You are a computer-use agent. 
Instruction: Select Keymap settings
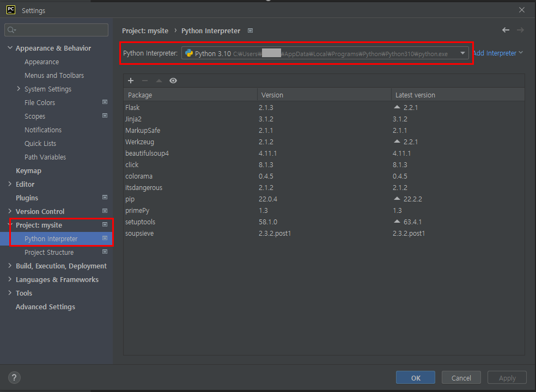point(28,170)
